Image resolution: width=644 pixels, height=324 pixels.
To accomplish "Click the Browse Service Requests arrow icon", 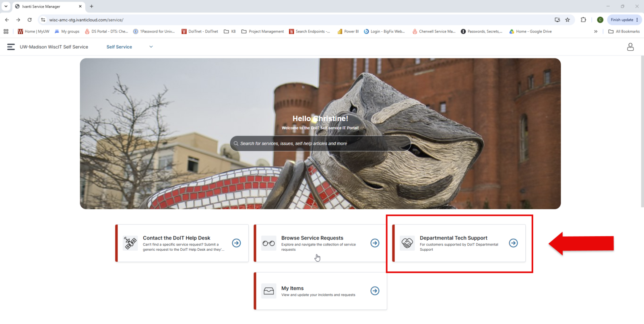I will tap(375, 243).
